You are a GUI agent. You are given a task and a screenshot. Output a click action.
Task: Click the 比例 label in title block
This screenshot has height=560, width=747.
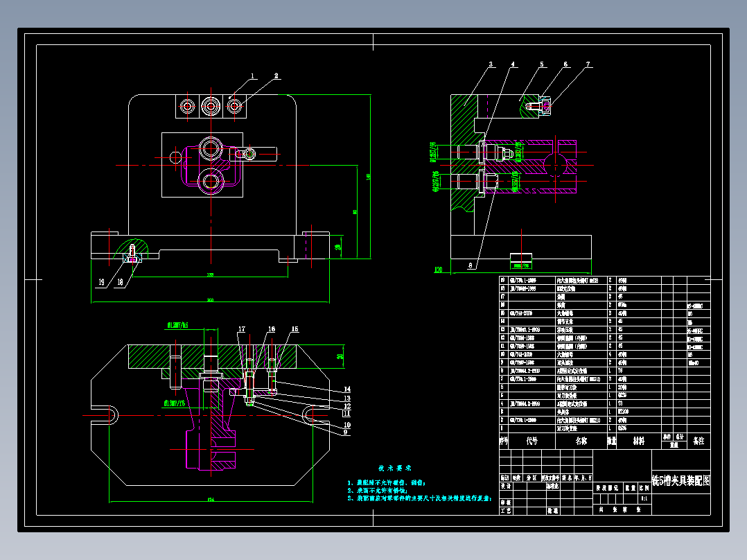pyautogui.click(x=644, y=488)
